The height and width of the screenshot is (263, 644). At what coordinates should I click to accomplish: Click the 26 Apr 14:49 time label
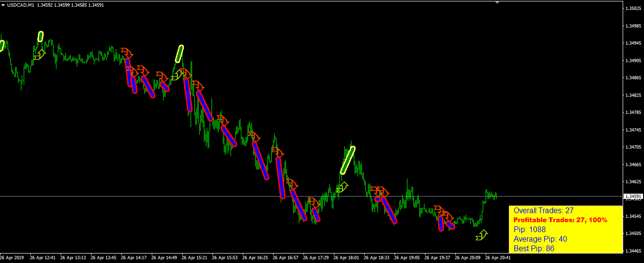(x=164, y=258)
